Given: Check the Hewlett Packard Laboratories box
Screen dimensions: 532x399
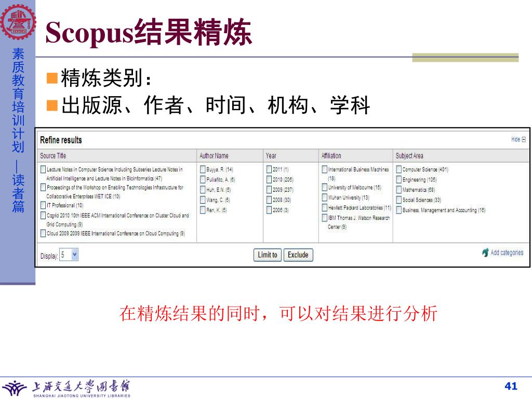Looking at the screenshot, I should click(x=325, y=207).
